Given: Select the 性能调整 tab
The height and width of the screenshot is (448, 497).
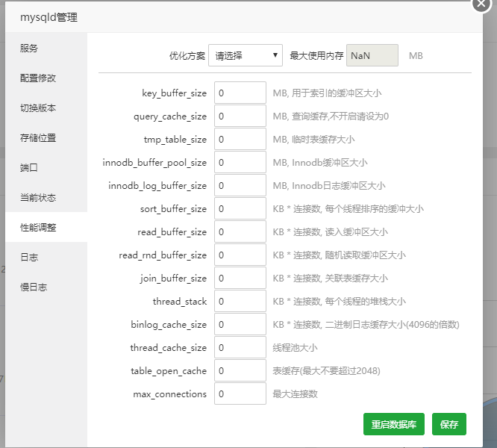Looking at the screenshot, I should point(46,227).
